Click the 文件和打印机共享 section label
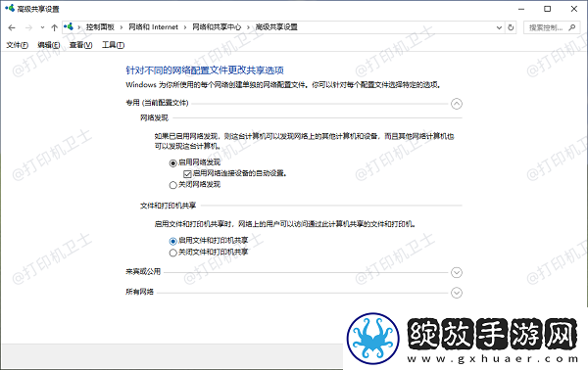 tap(168, 206)
